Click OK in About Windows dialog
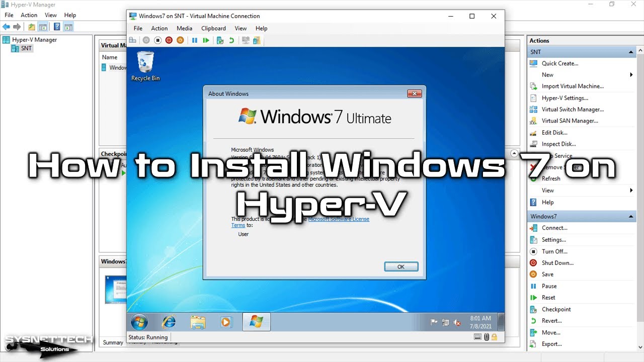 (x=401, y=266)
